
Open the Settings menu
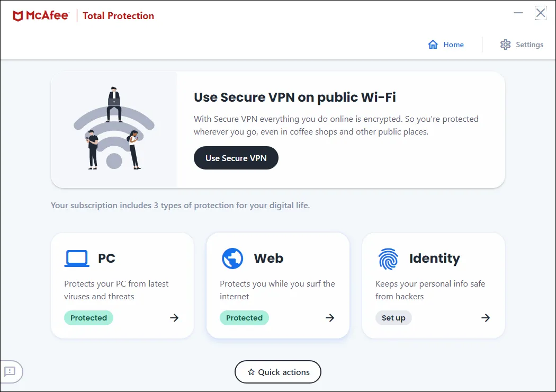(x=522, y=44)
